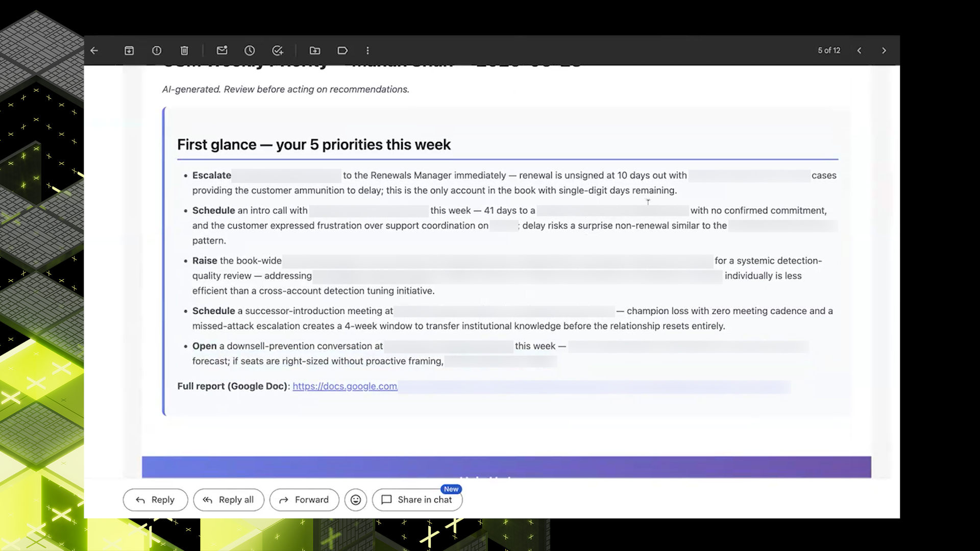Open the Move to folder icon
The image size is (980, 551).
click(315, 51)
